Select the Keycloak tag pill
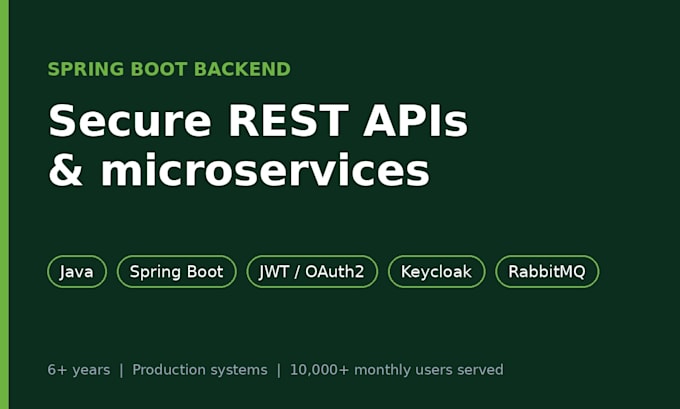This screenshot has height=409, width=680. coord(436,272)
